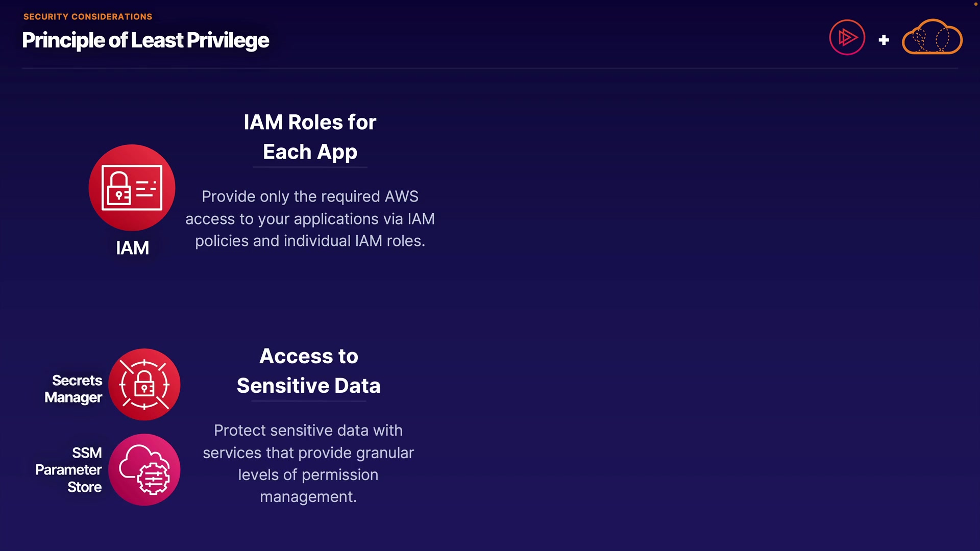Click the SSM Parameter Store cloud icon

(x=144, y=469)
